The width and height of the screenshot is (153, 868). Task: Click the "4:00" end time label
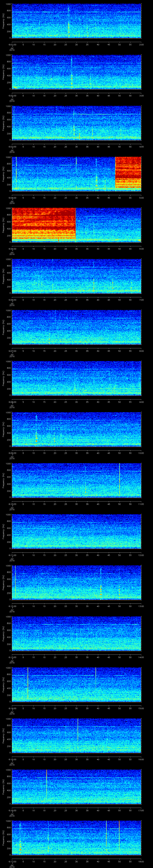click(x=141, y=147)
